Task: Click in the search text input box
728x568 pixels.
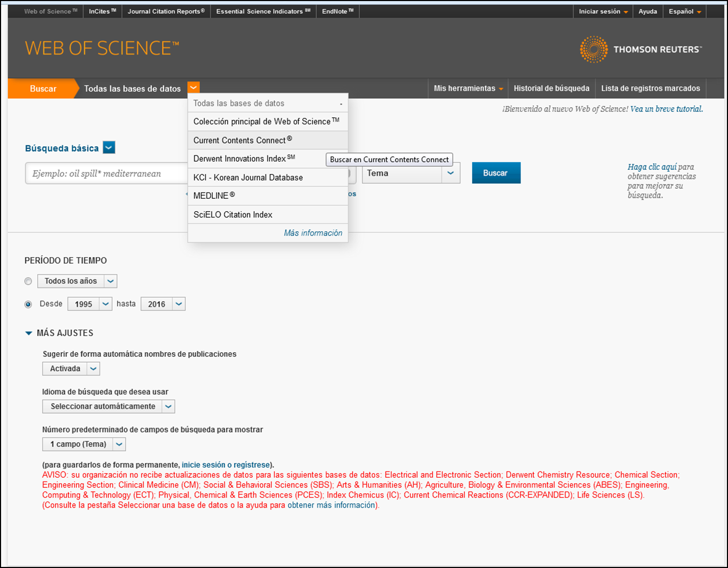Action: [106, 173]
